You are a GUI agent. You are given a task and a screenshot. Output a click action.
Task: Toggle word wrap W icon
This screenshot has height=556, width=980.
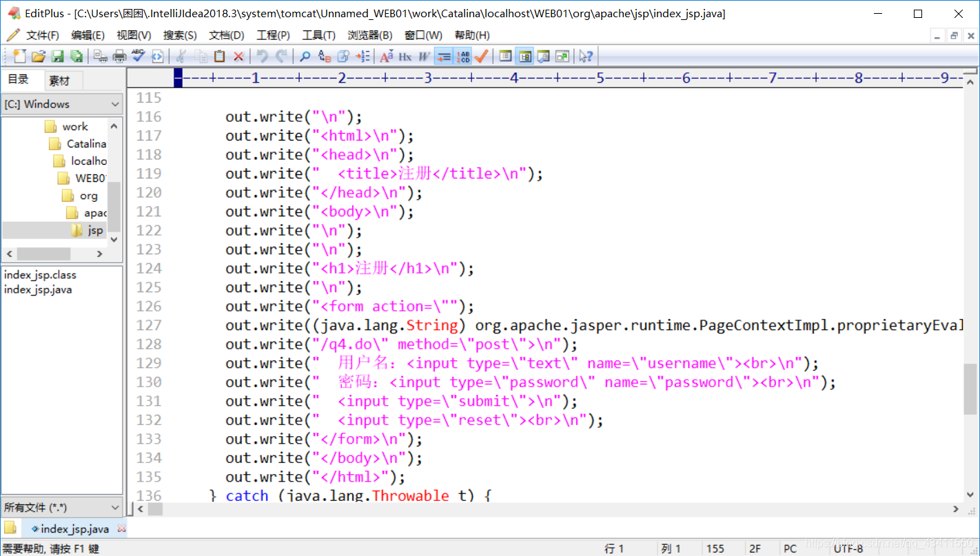pyautogui.click(x=424, y=56)
